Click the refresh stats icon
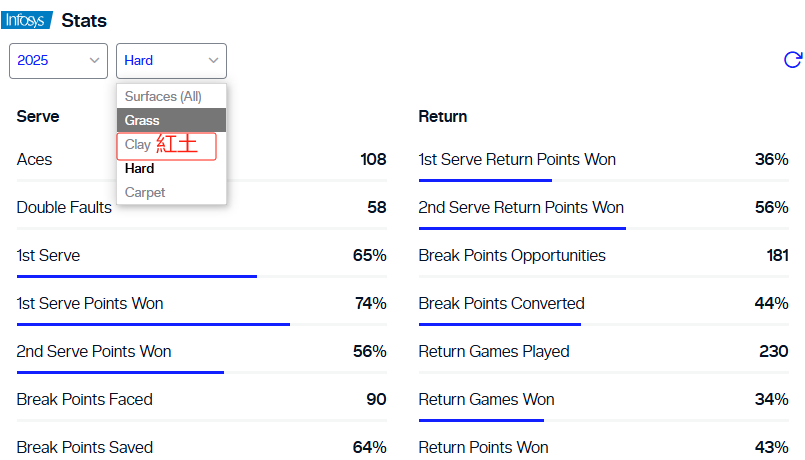 point(793,60)
